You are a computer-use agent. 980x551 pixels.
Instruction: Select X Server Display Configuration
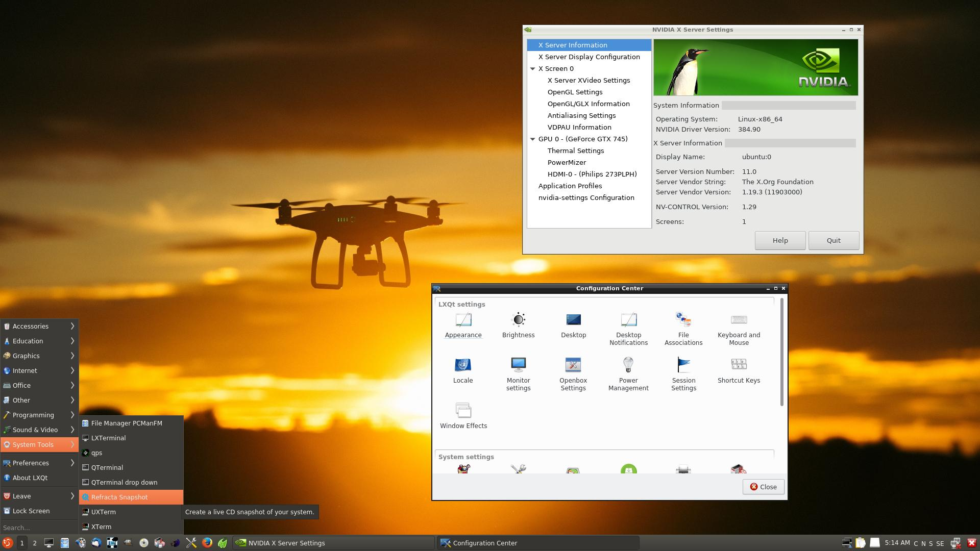pos(589,57)
